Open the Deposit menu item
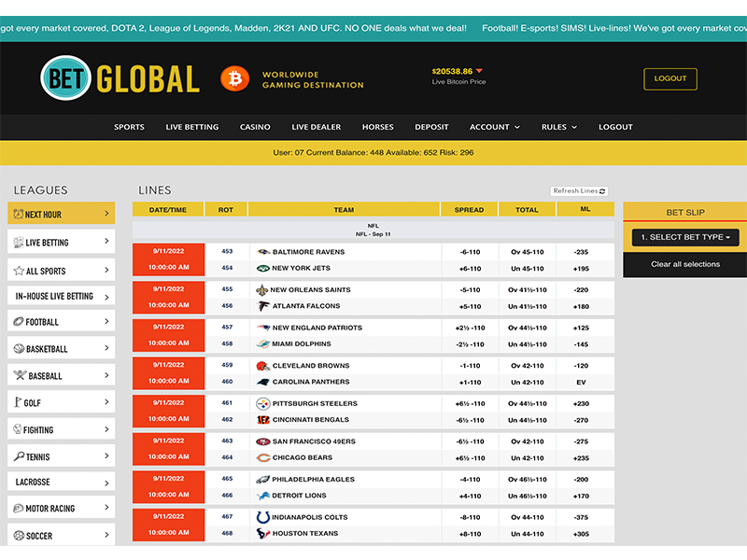This screenshot has height=560, width=747. coord(431,127)
